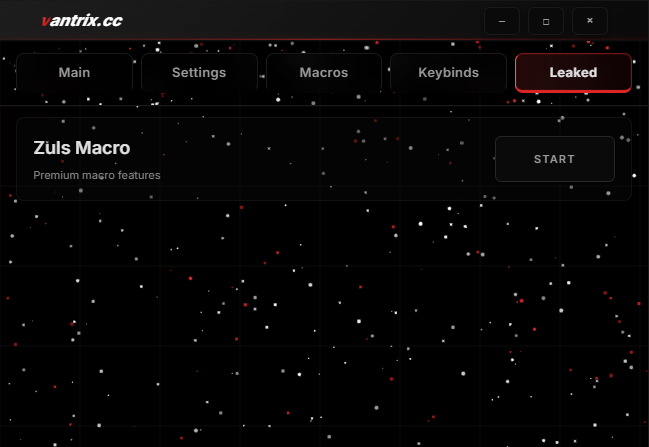Minimize the vantrix.cc window
The height and width of the screenshot is (447, 649).
502,21
